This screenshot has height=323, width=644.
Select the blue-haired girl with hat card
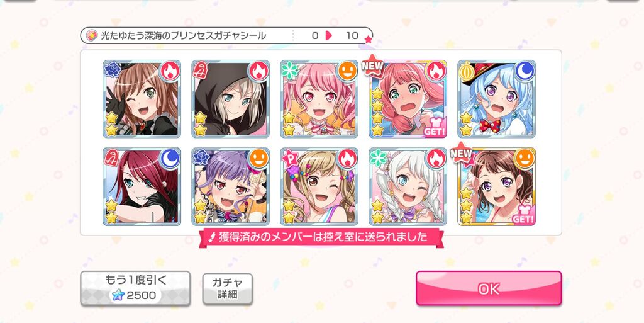tap(497, 99)
